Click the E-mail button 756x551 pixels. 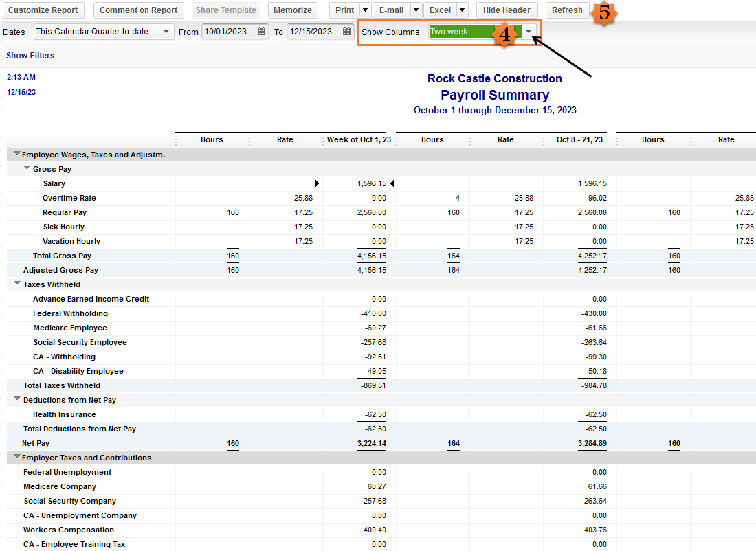[391, 10]
